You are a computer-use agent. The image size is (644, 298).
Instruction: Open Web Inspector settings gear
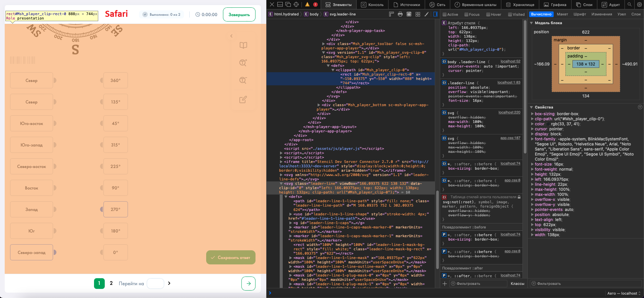[639, 4]
